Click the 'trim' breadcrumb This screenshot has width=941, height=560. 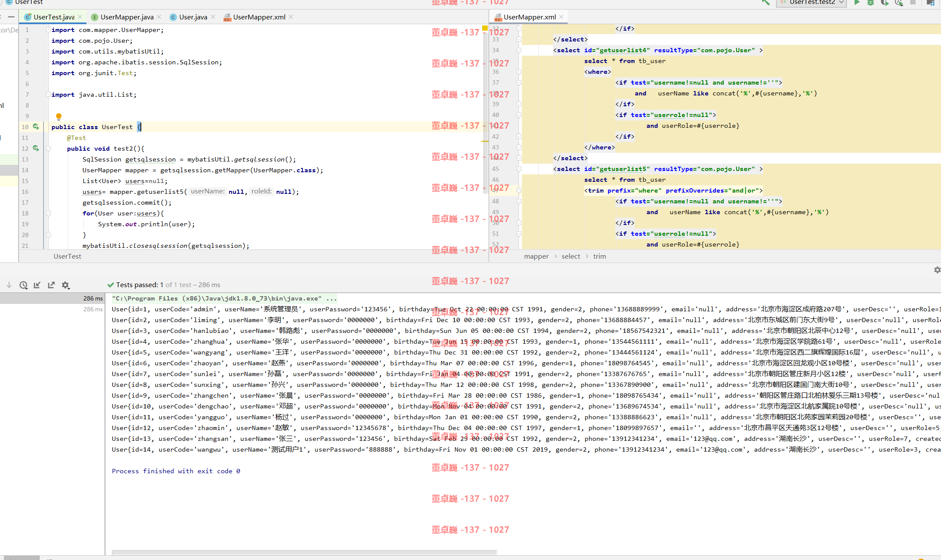599,256
